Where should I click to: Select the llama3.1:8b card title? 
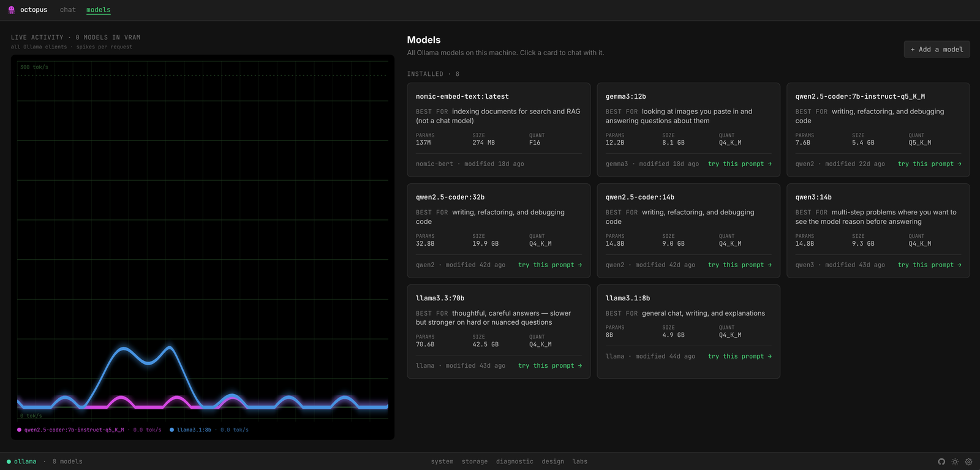coord(628,298)
